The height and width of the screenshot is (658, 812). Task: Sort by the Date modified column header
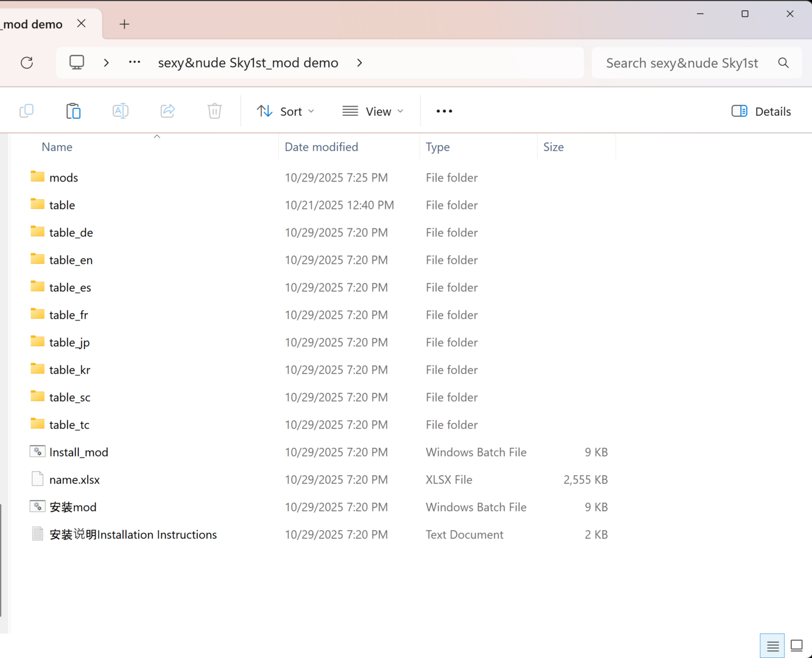(x=321, y=147)
